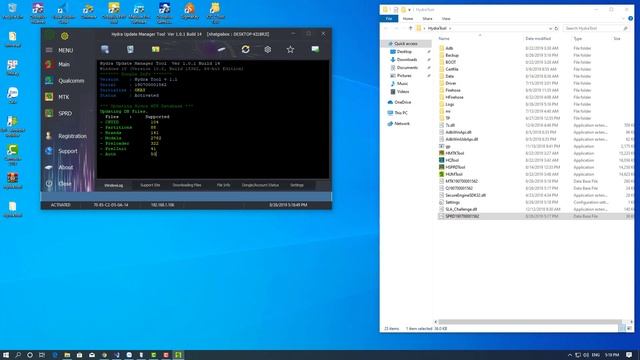Screen dimensions: 640x360
Task: Switch to Settings tab in Hydra
Action: click(x=297, y=185)
